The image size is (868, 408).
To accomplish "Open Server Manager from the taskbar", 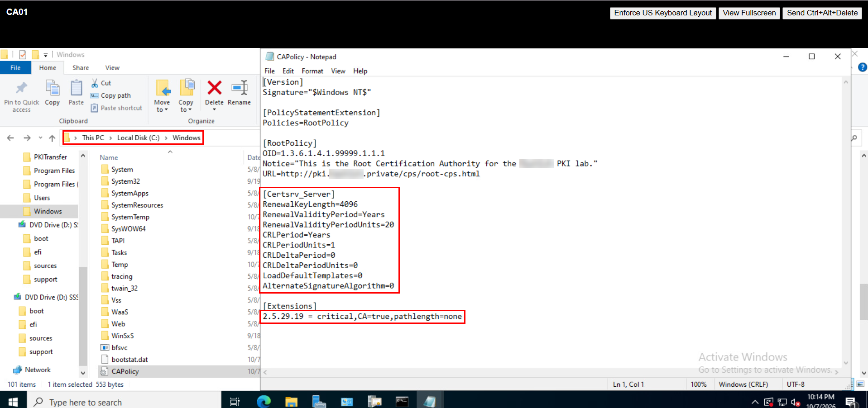I will (x=319, y=401).
